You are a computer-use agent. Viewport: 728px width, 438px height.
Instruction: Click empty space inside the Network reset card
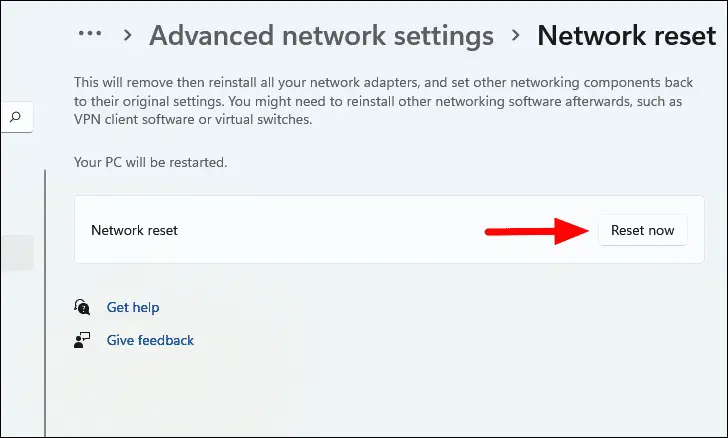[330, 230]
